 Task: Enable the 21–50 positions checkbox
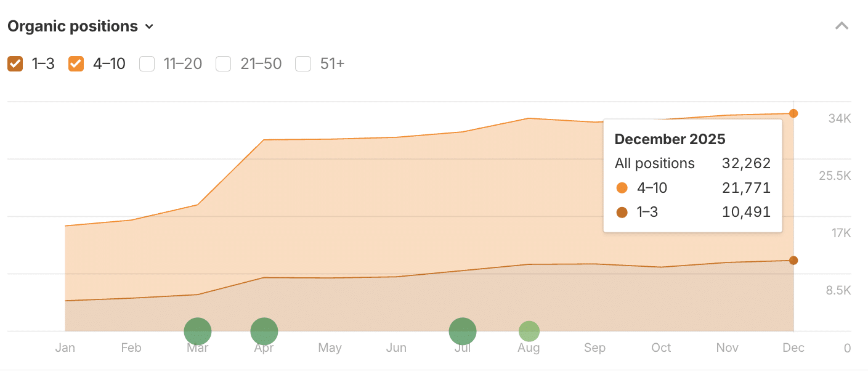(224, 63)
